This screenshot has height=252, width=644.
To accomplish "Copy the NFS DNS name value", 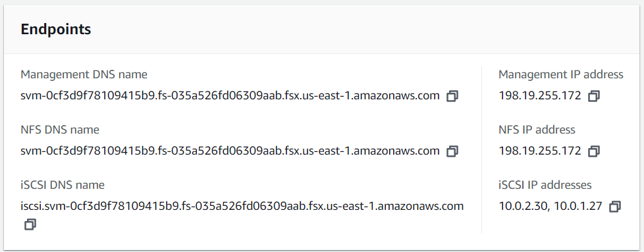I will pyautogui.click(x=452, y=151).
